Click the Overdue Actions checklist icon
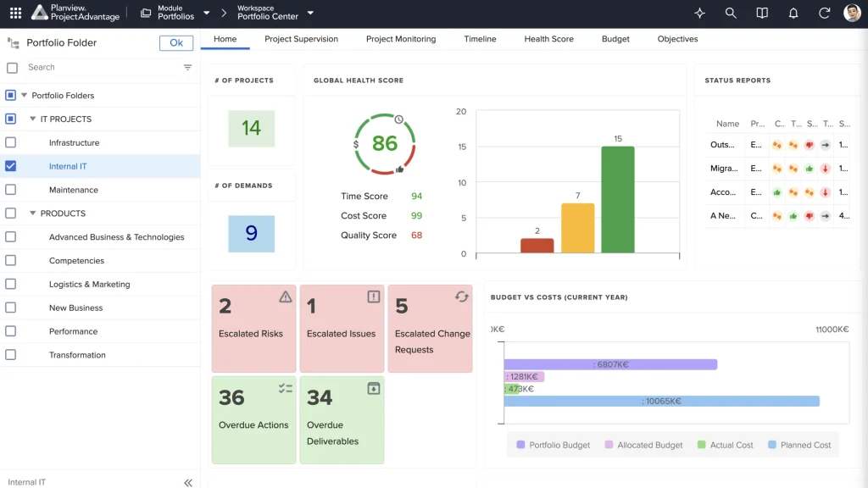868x488 pixels. pyautogui.click(x=285, y=388)
